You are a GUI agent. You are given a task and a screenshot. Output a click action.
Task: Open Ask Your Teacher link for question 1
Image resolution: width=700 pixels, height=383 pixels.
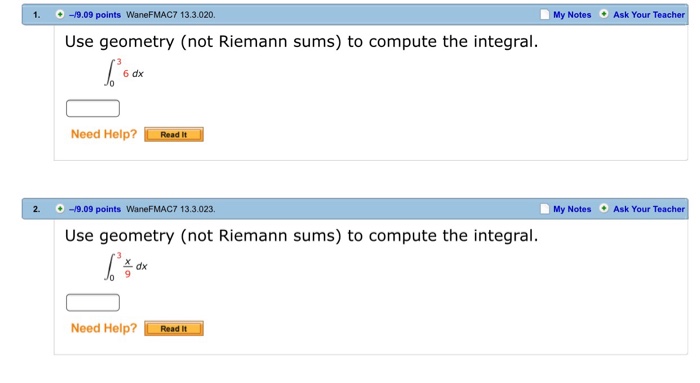[x=649, y=15]
